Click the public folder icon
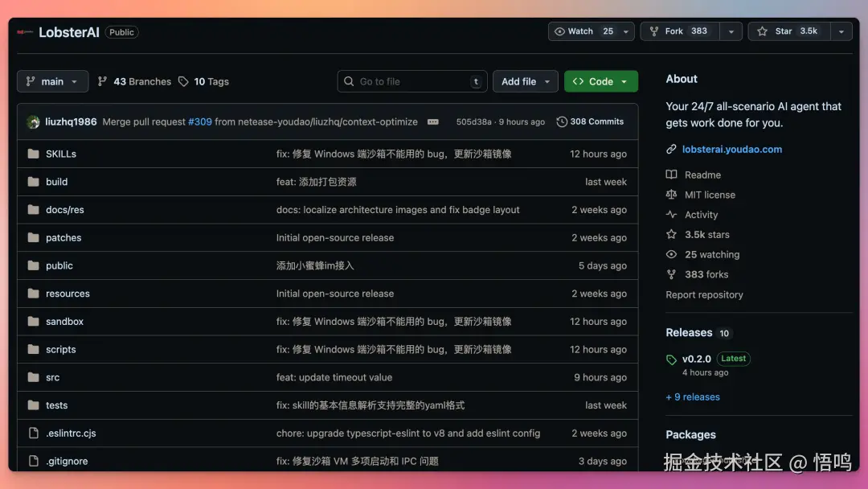This screenshot has height=489, width=868. (33, 266)
